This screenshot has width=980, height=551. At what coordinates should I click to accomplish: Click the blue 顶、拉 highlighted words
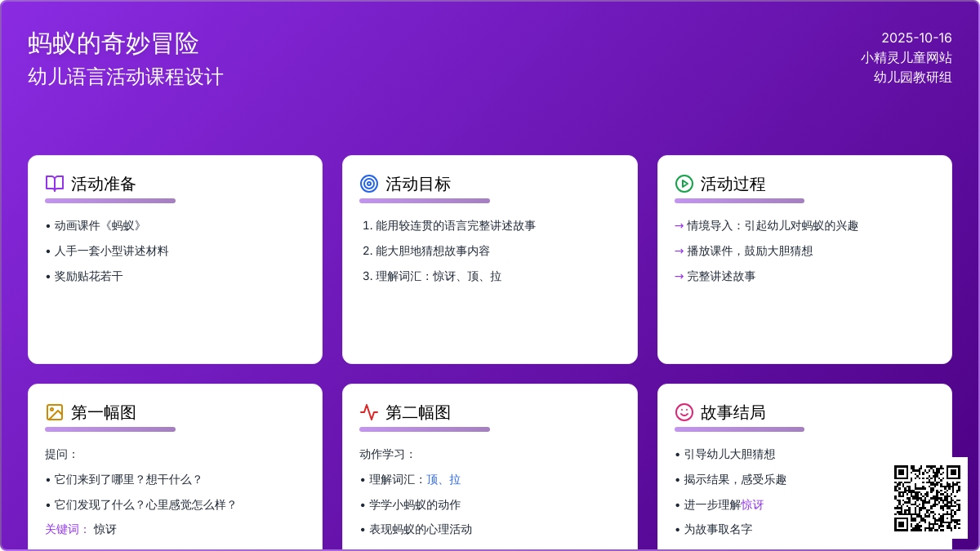tap(443, 479)
